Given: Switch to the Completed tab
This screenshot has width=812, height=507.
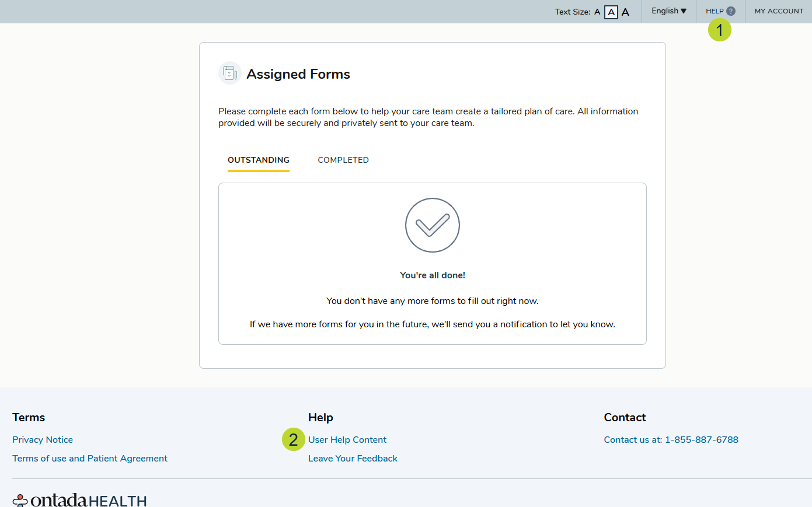Looking at the screenshot, I should click(343, 160).
